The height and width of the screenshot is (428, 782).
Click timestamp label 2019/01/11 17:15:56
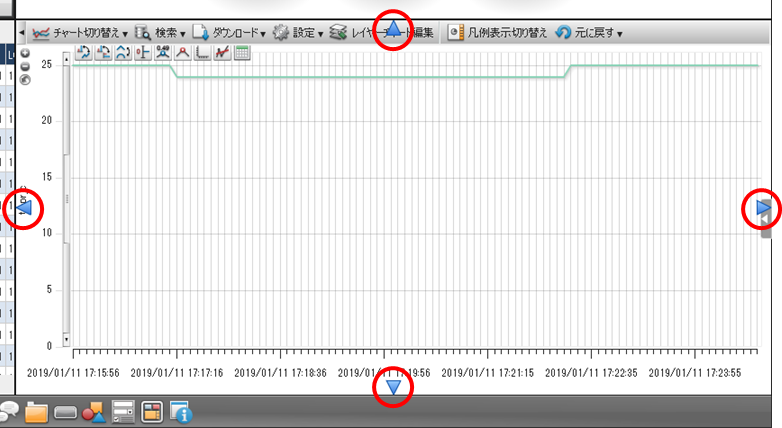[x=73, y=373]
